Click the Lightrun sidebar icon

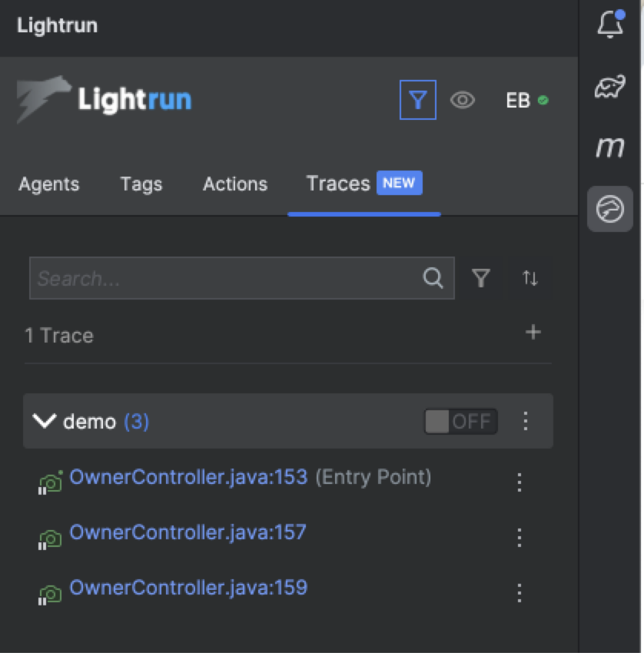coord(610,209)
